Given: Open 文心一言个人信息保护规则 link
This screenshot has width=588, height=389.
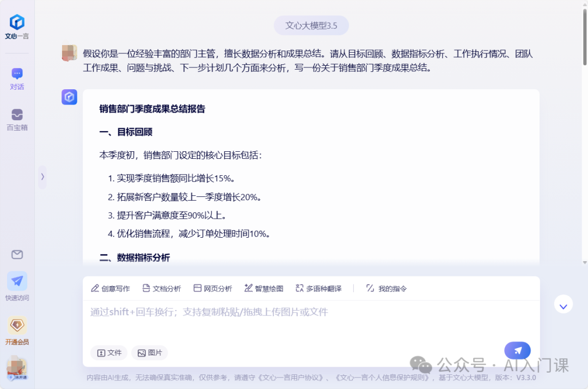Looking at the screenshot, I should (383, 378).
